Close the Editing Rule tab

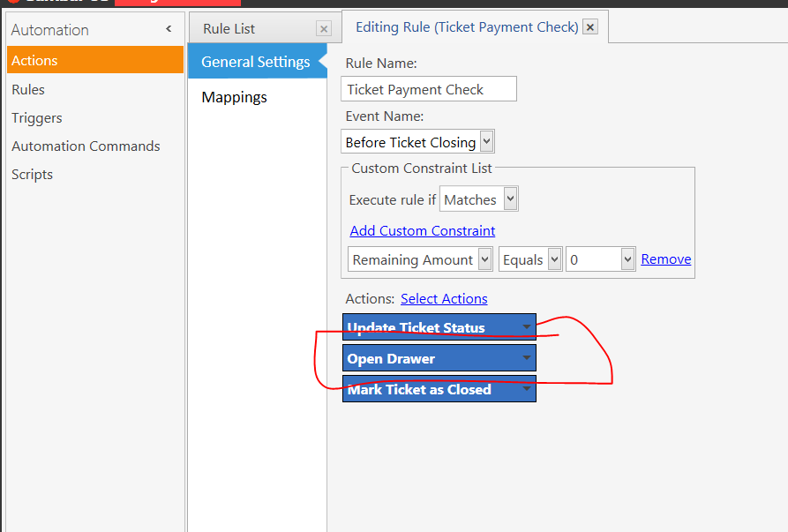coord(590,26)
